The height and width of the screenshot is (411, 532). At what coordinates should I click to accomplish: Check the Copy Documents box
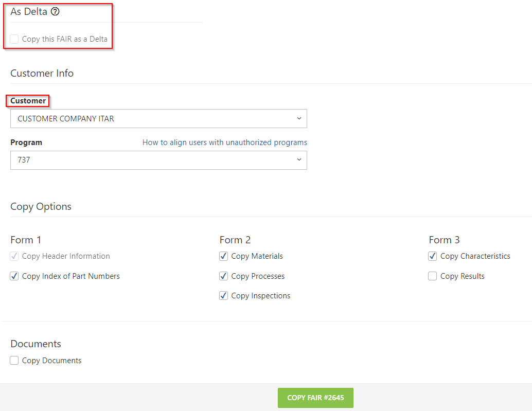pos(14,361)
